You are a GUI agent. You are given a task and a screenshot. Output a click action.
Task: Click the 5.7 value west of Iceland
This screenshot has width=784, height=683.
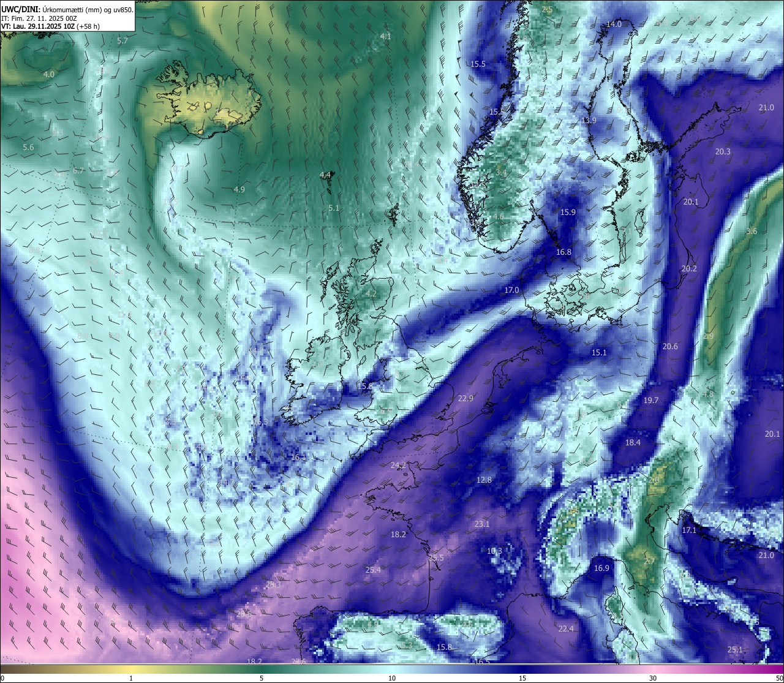(x=123, y=41)
